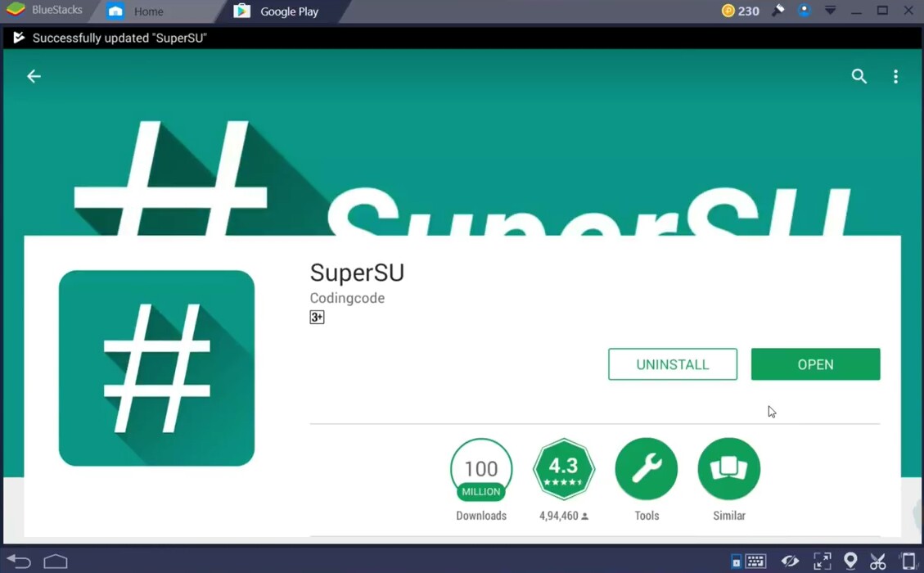Click the Tools category icon
Image resolution: width=924 pixels, height=573 pixels.
pyautogui.click(x=646, y=468)
